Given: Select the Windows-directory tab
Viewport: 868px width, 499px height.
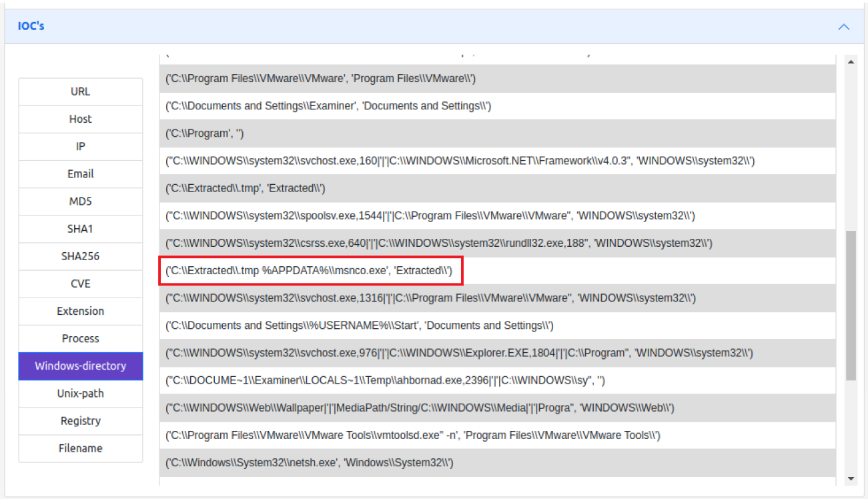Looking at the screenshot, I should point(80,366).
